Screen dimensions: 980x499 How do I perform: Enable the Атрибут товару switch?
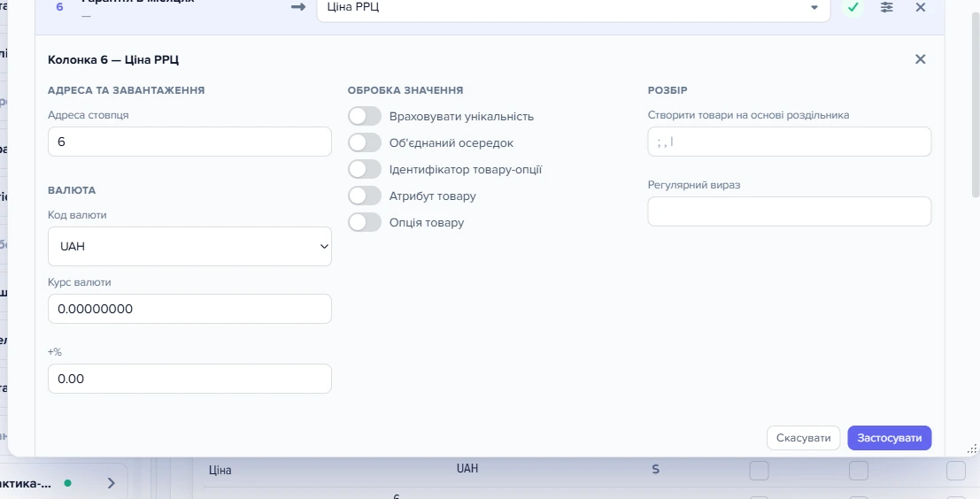365,196
